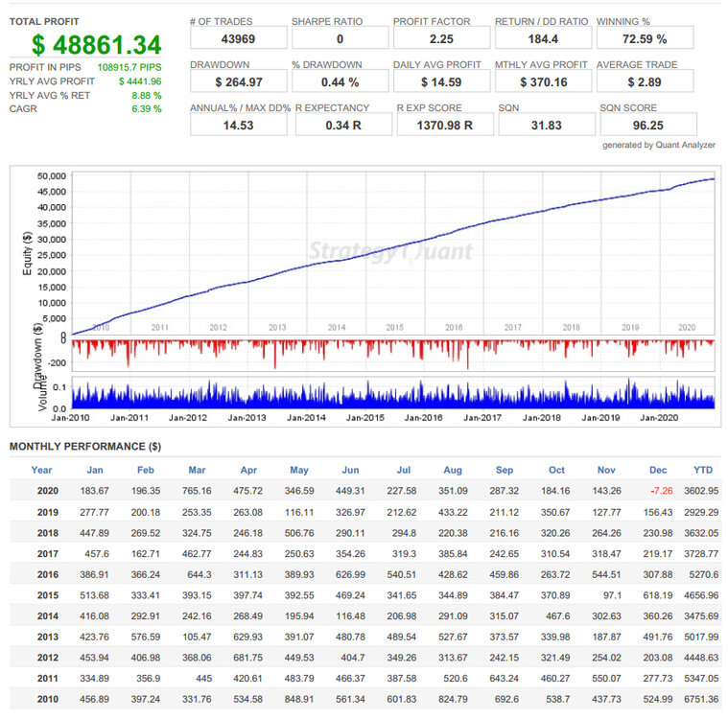Click the yearly avg % return 8.88 %
The image size is (728, 719).
pos(147,96)
